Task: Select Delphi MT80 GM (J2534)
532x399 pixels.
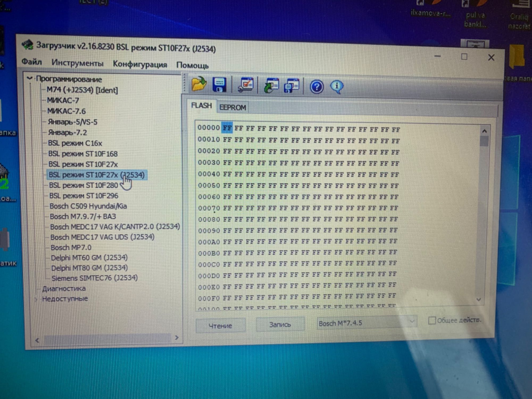Action: pos(89,268)
